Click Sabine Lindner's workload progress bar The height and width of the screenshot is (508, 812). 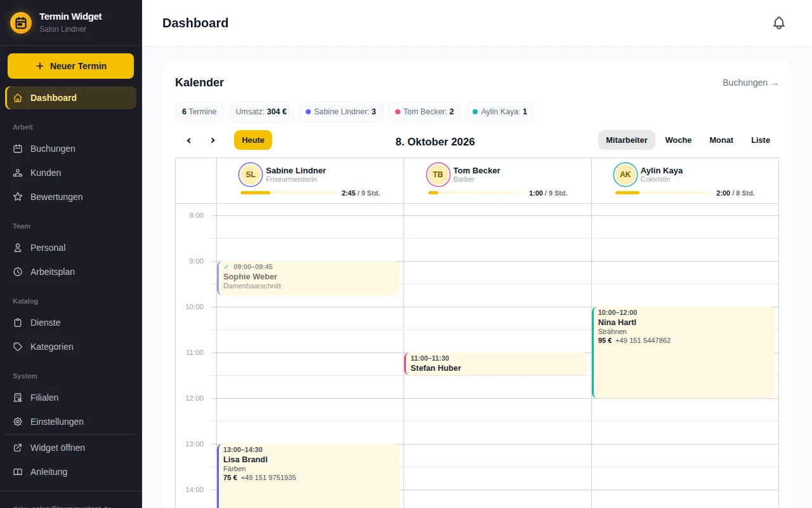[x=289, y=193]
